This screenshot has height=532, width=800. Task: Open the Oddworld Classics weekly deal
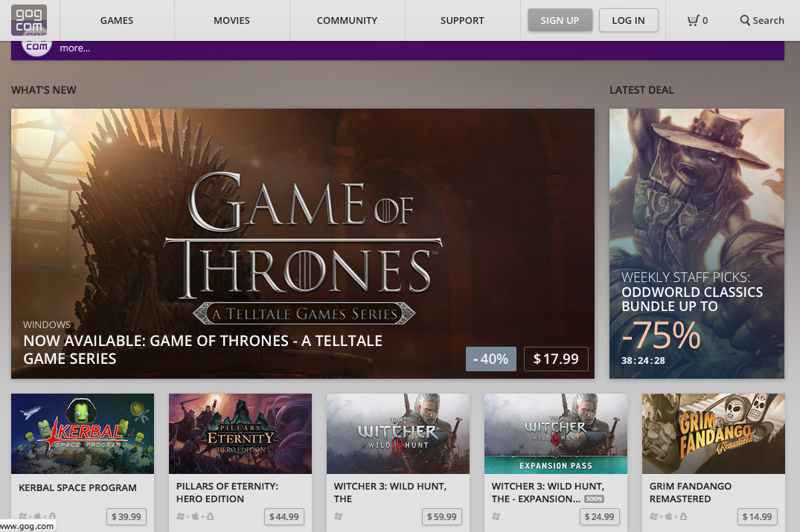697,243
